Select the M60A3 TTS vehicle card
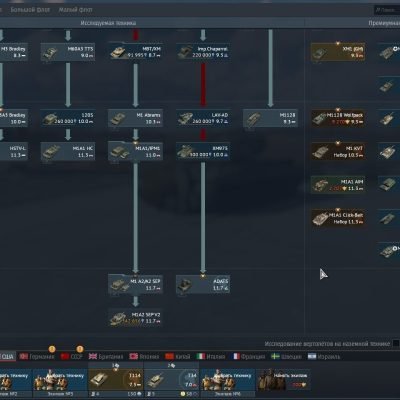This screenshot has width=400, height=400. pyautogui.click(x=68, y=52)
